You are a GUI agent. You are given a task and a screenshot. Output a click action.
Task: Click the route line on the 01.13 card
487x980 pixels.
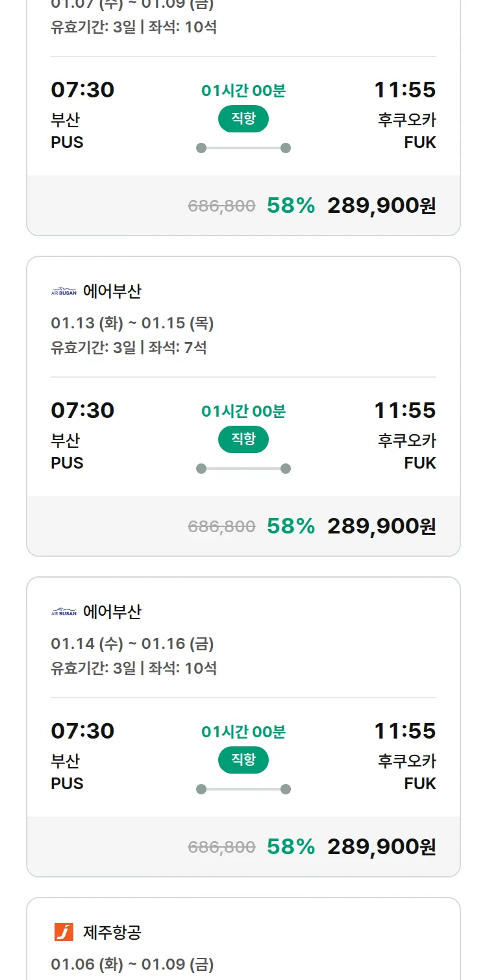pos(243,469)
